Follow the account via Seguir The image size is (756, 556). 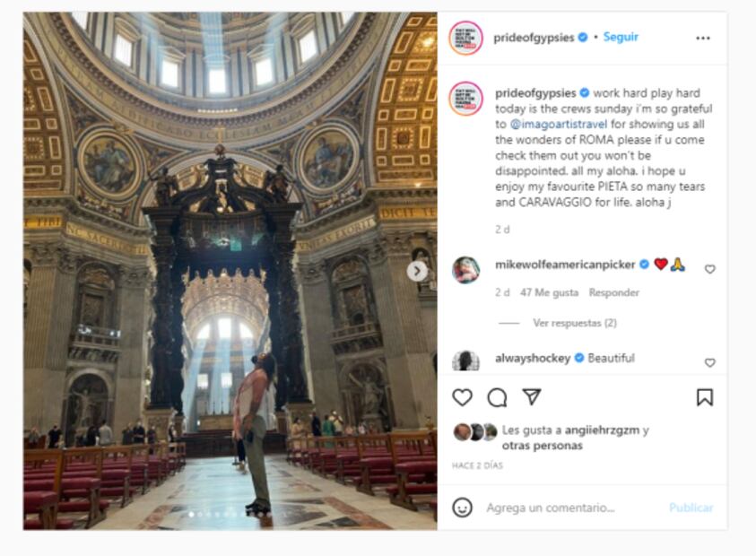tap(621, 37)
